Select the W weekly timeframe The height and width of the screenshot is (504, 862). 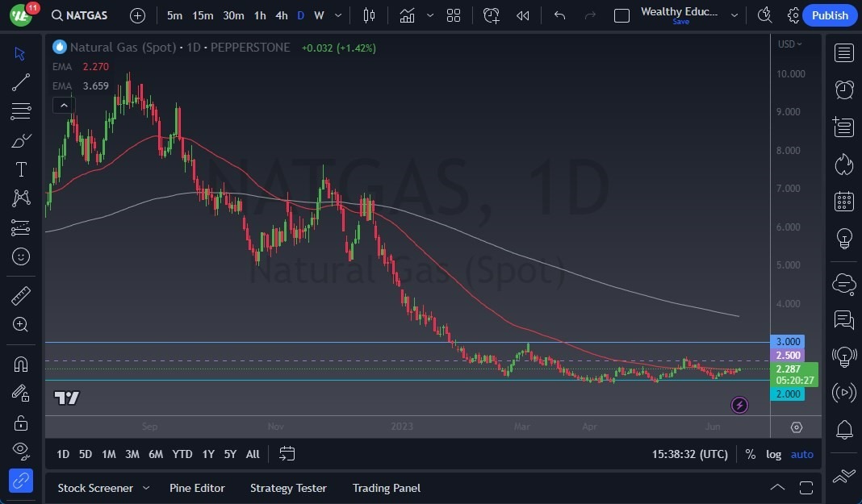[x=319, y=15]
